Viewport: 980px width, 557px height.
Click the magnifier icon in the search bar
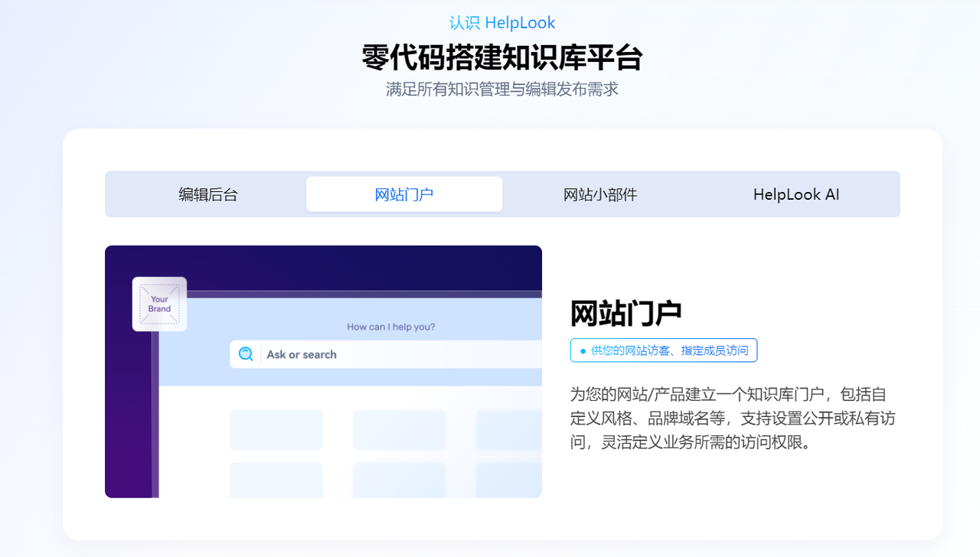click(x=246, y=354)
